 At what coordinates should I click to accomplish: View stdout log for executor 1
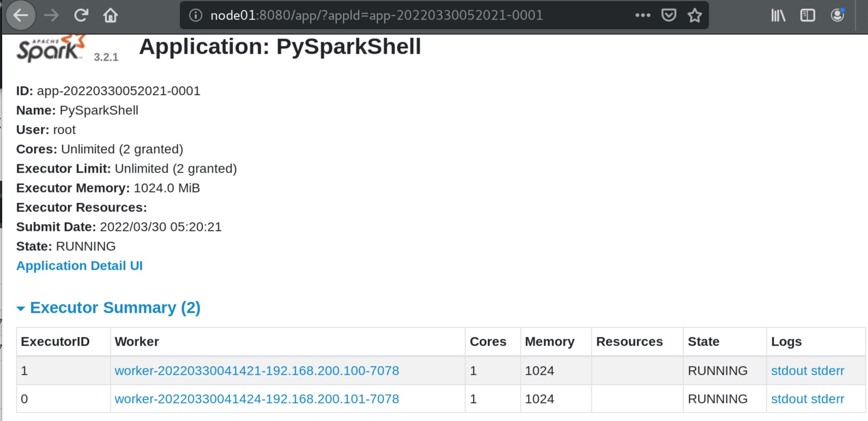point(789,371)
